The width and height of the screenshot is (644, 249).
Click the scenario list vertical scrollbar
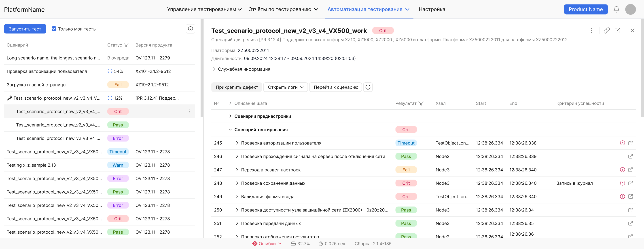coord(202,68)
